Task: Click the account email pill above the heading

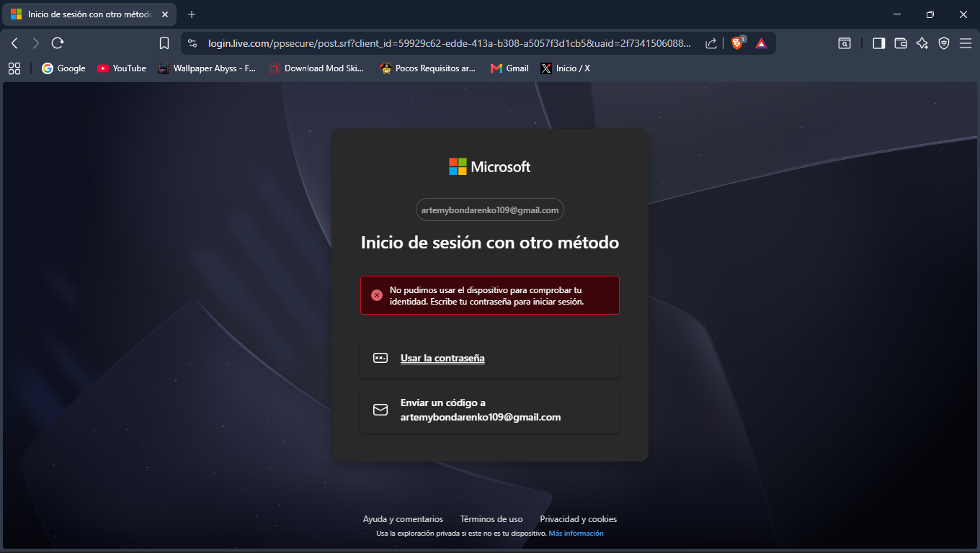Action: pyautogui.click(x=490, y=210)
